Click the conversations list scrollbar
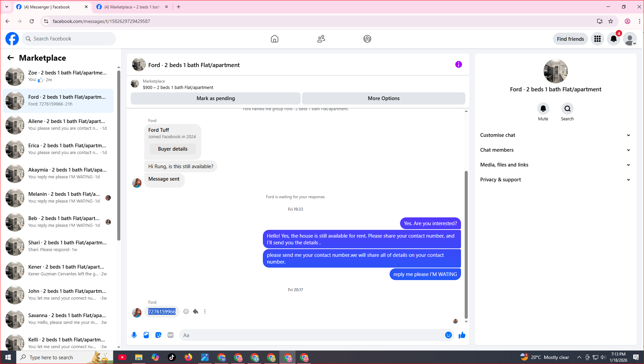 pyautogui.click(x=119, y=155)
